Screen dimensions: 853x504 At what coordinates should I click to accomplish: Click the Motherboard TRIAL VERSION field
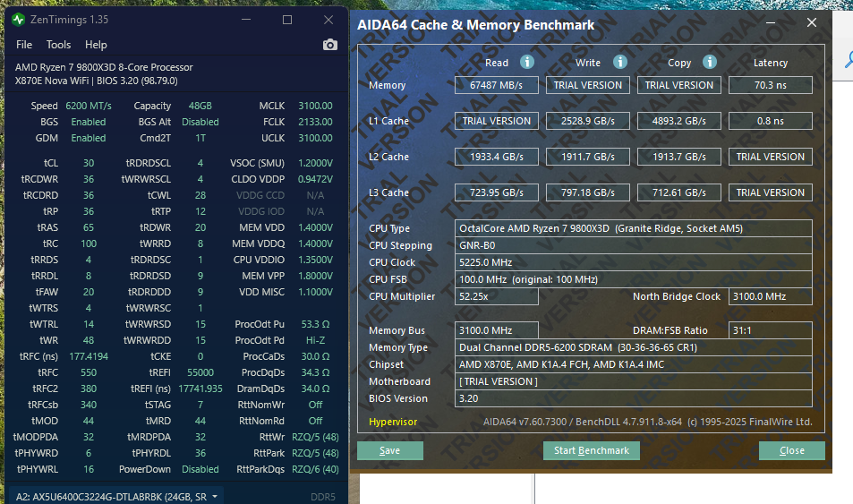[x=633, y=381]
